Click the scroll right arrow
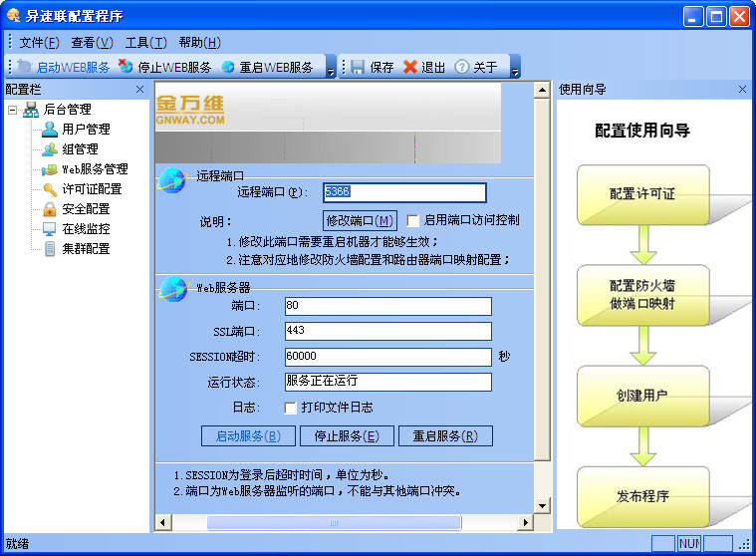The width and height of the screenshot is (756, 556). click(x=525, y=522)
